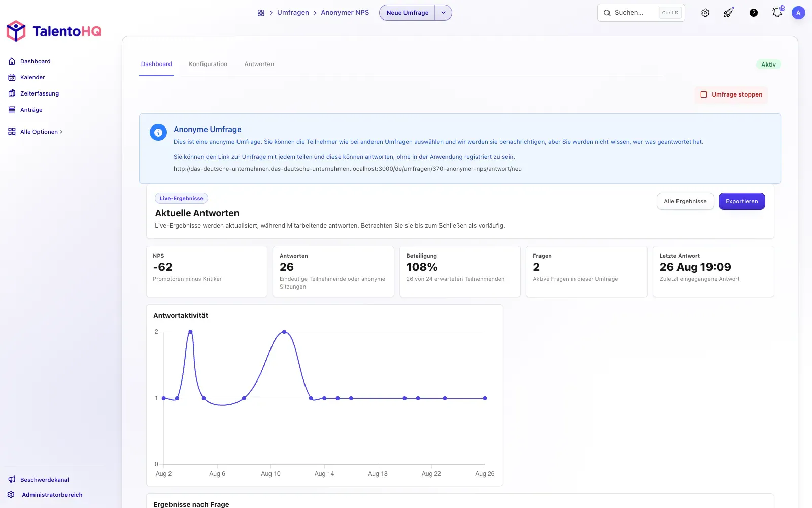The width and height of the screenshot is (812, 508).
Task: Open the help question mark icon
Action: (754, 13)
